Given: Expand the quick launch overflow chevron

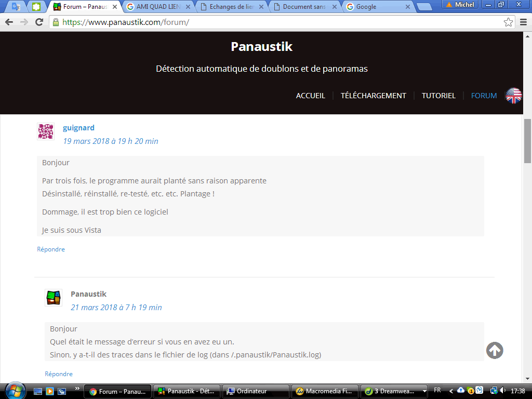Looking at the screenshot, I should [x=77, y=388].
